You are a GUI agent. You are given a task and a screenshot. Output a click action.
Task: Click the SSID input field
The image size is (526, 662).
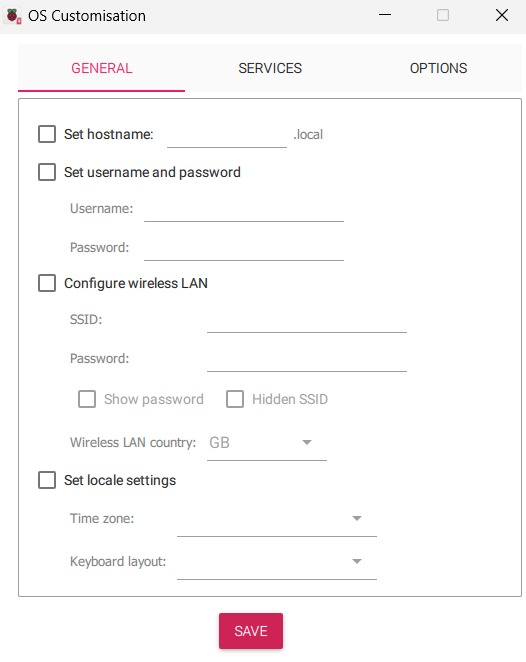click(307, 321)
